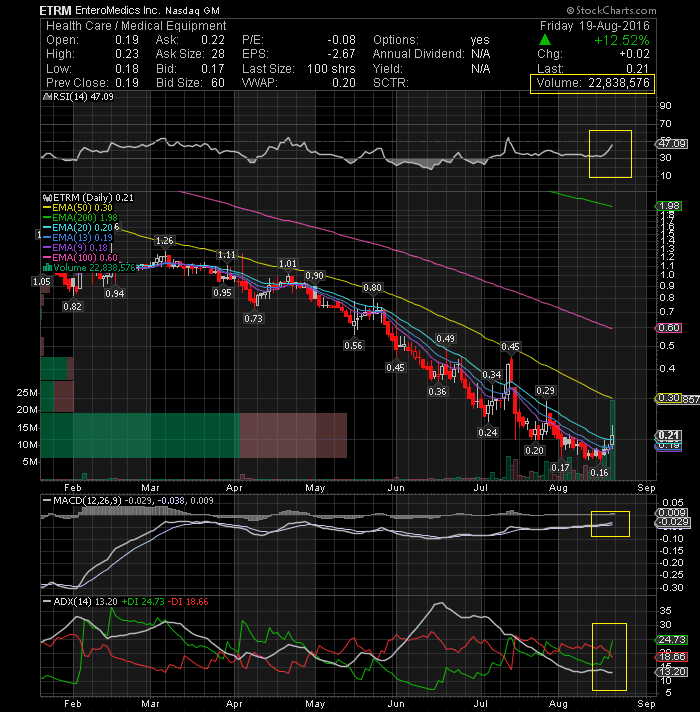The image size is (700, 712).
Task: Click the EMA(200) 1.98 legend entry
Action: coord(80,218)
